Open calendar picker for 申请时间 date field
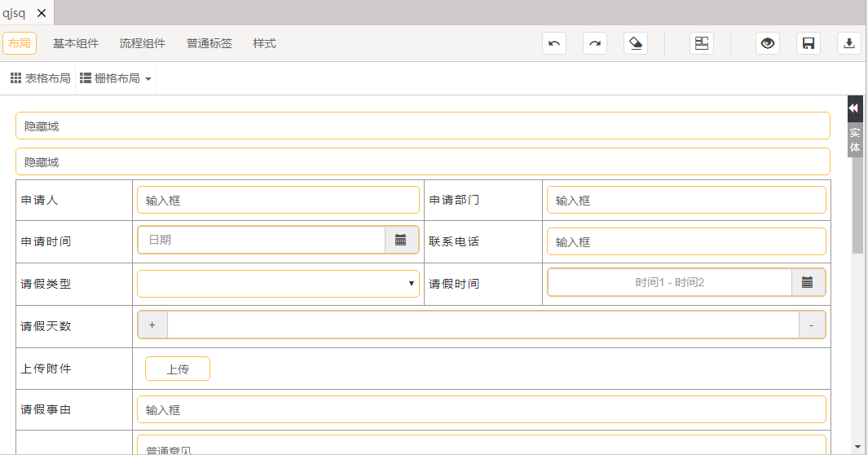 pos(401,240)
